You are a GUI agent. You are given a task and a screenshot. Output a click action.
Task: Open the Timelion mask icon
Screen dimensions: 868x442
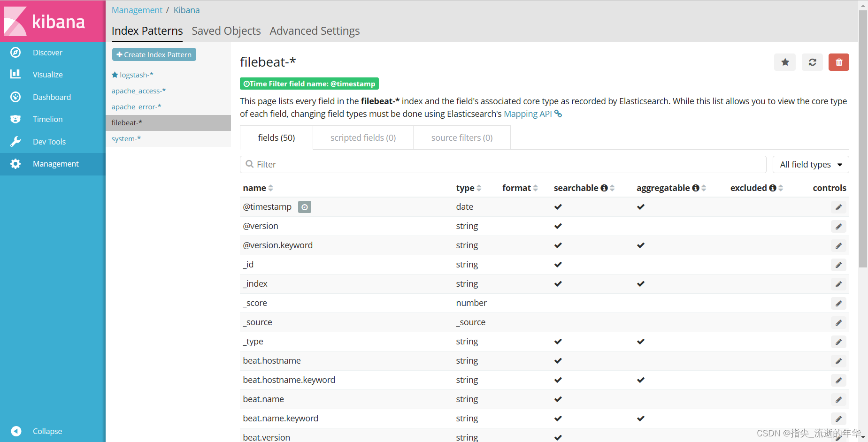pyautogui.click(x=15, y=119)
